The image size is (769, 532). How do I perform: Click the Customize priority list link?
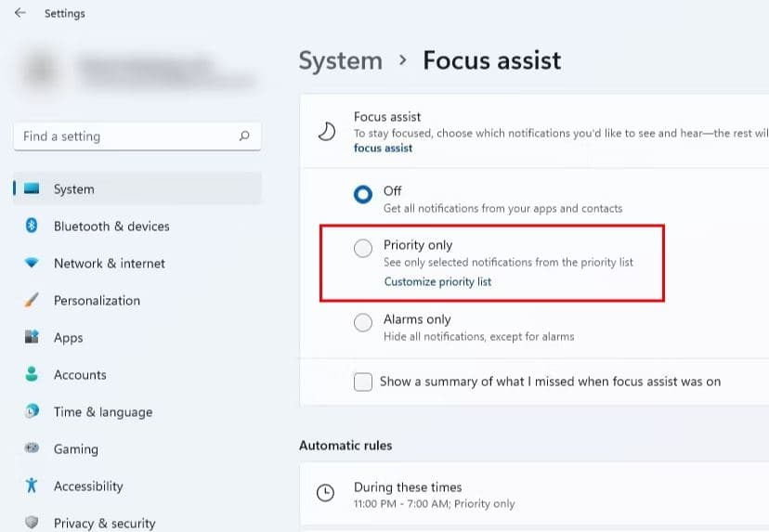point(437,281)
